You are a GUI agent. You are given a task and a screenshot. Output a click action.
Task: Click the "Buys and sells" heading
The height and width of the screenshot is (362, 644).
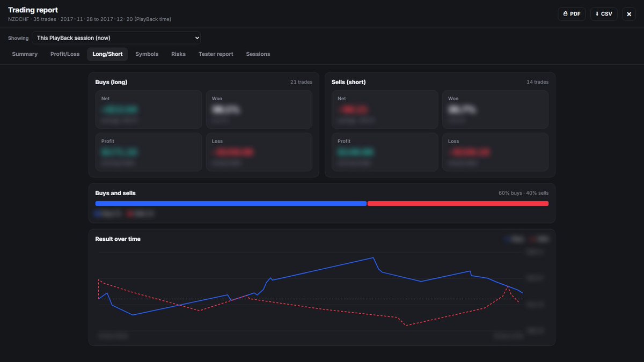click(x=115, y=193)
